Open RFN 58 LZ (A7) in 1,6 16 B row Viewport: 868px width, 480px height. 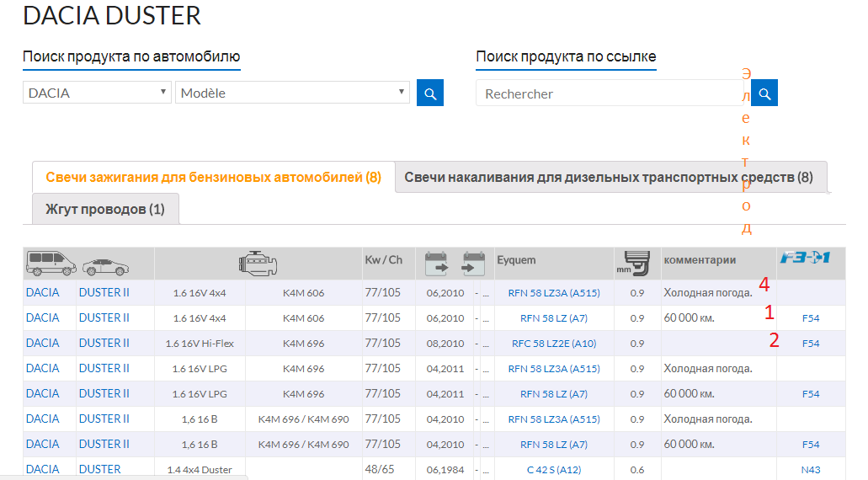[x=554, y=445]
